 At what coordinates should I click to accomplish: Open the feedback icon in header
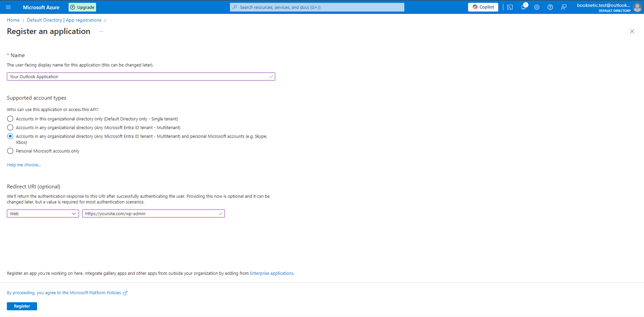click(563, 7)
